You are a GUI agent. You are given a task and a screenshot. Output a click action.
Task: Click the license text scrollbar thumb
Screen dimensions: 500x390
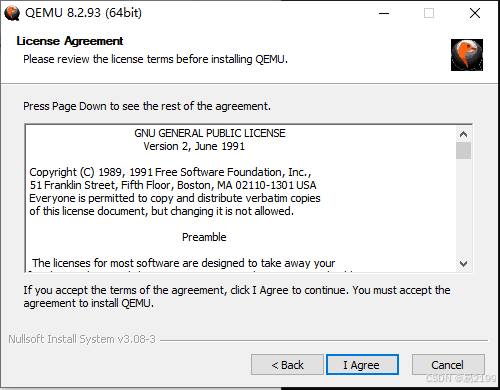[x=463, y=151]
